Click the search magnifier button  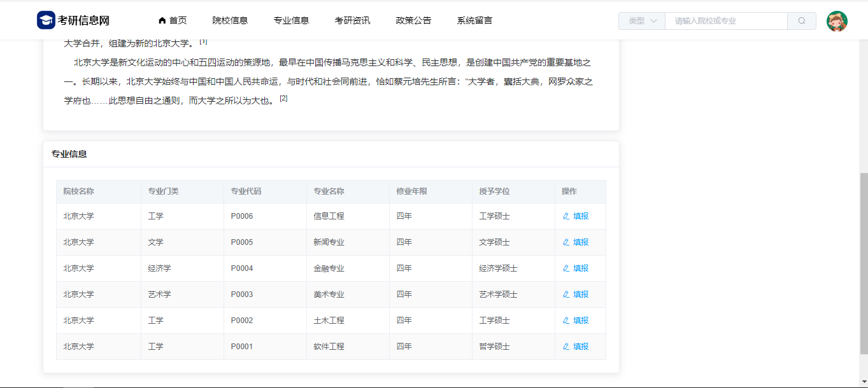tap(802, 21)
